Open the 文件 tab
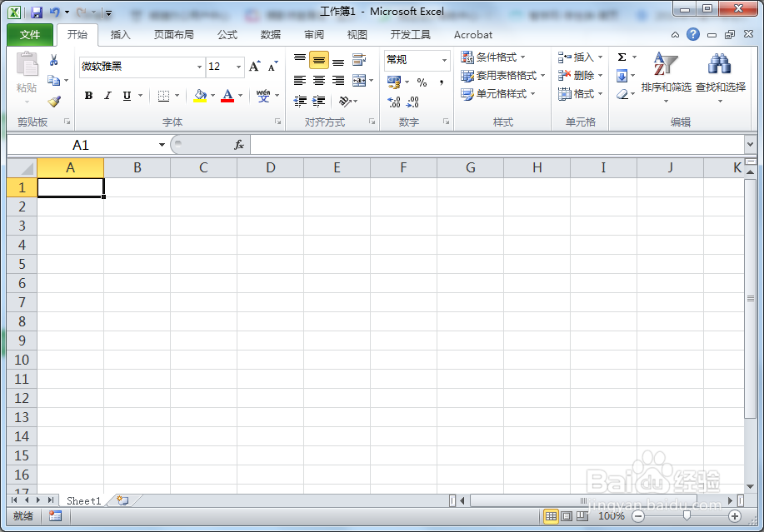 [30, 35]
